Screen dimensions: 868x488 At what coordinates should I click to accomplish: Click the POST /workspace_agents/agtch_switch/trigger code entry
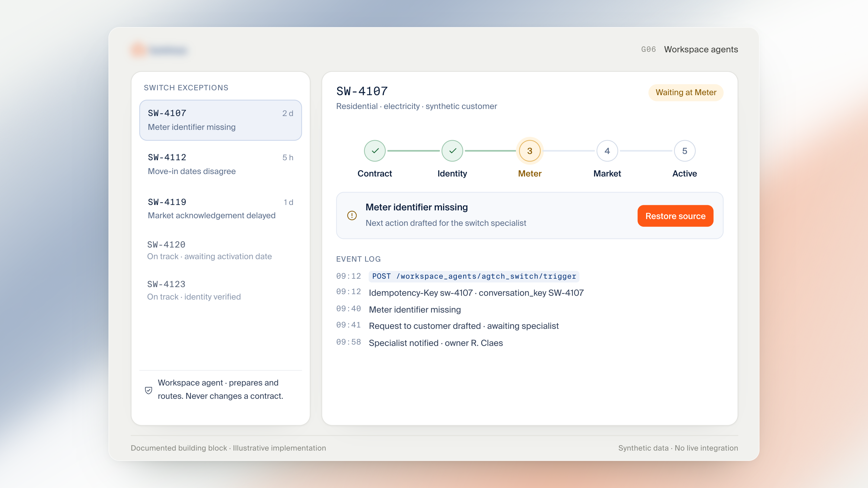(474, 276)
